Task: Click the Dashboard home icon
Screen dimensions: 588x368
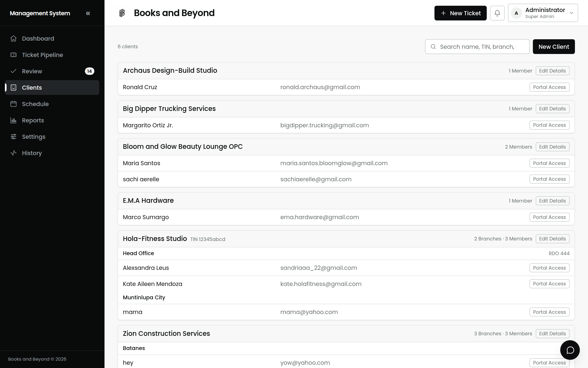Action: [13, 38]
